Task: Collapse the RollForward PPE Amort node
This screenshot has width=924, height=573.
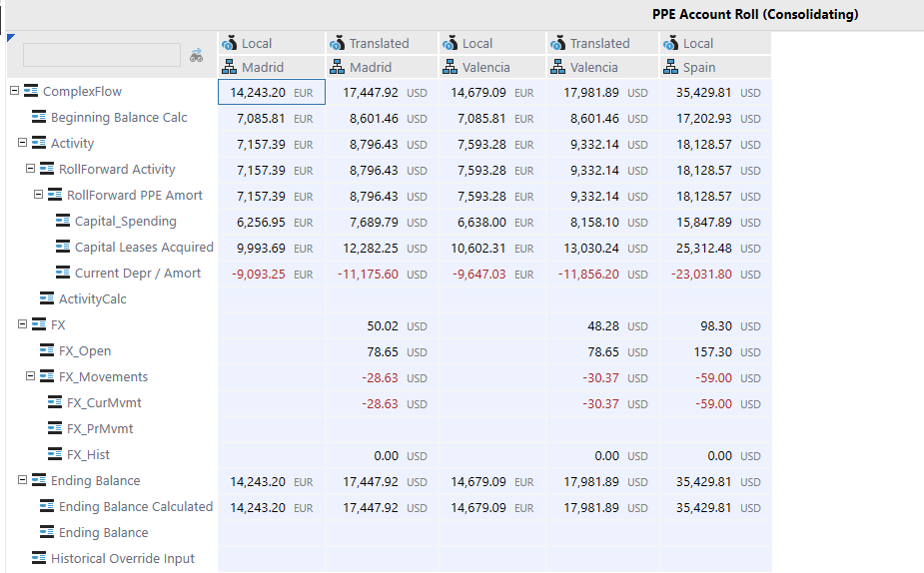Action: tap(39, 196)
